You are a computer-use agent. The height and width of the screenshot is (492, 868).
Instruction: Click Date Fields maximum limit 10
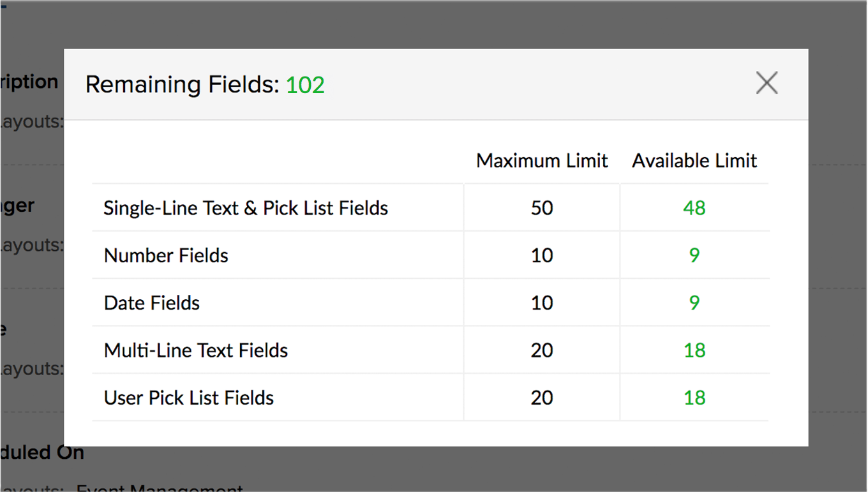pos(542,303)
